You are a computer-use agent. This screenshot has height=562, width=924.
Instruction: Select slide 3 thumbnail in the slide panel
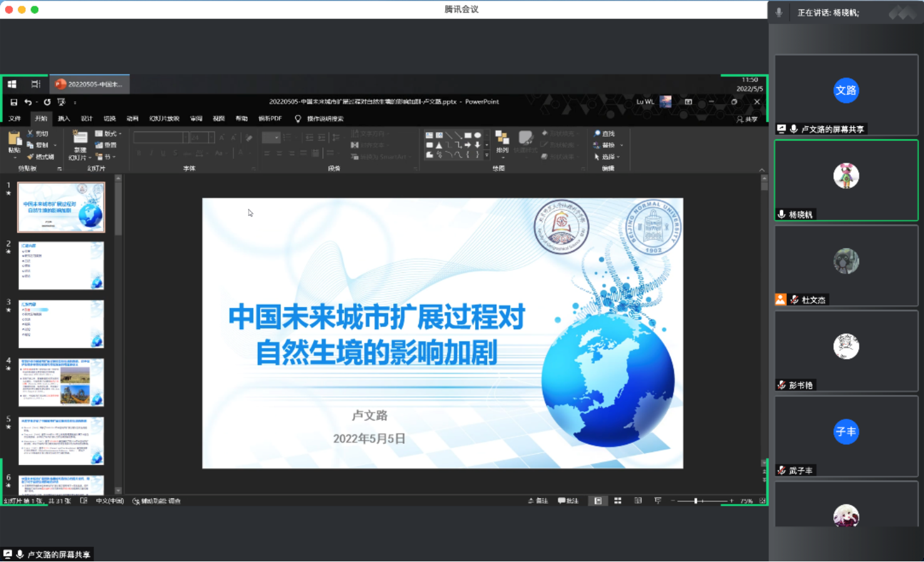pos(61,324)
